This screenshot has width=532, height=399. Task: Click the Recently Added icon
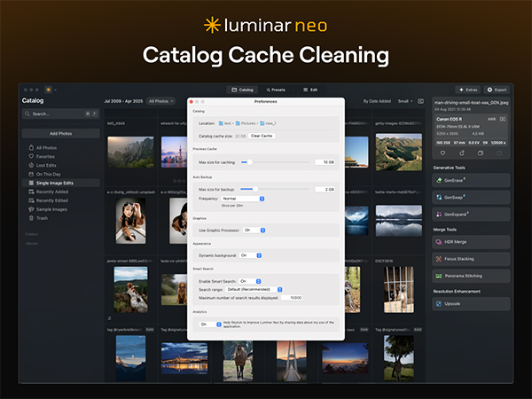(x=31, y=192)
